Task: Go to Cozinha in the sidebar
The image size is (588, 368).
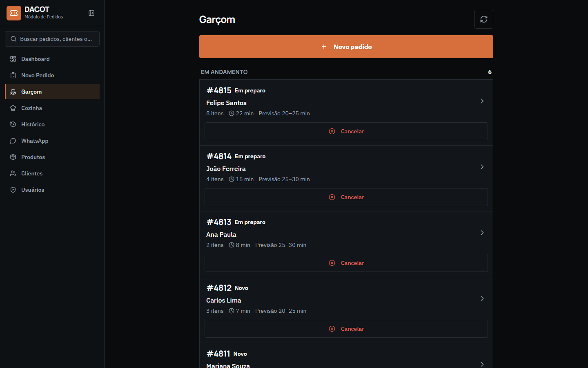Action: tap(52, 108)
